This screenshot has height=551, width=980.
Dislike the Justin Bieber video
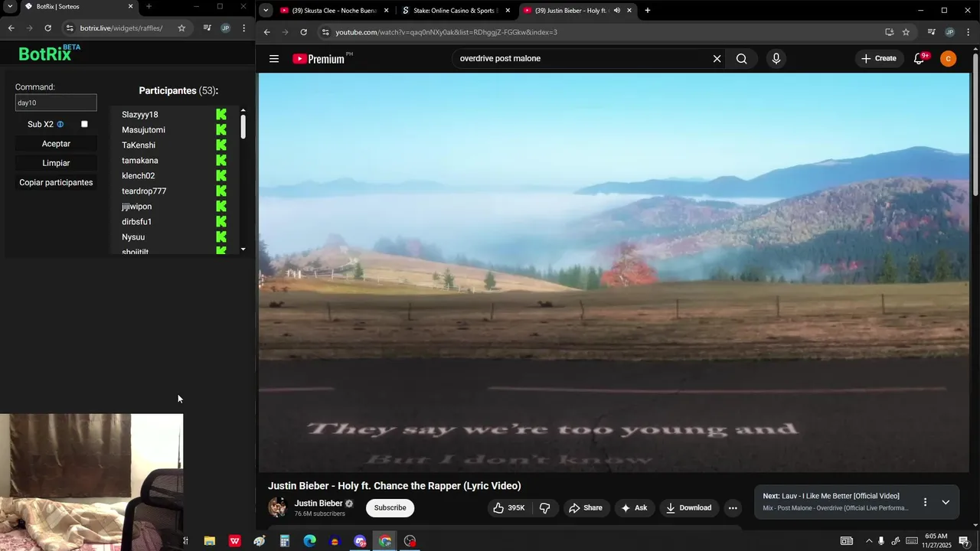pyautogui.click(x=545, y=508)
